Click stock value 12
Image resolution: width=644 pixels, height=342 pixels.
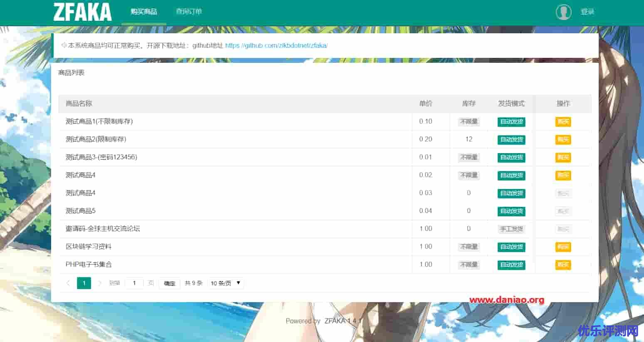point(469,139)
